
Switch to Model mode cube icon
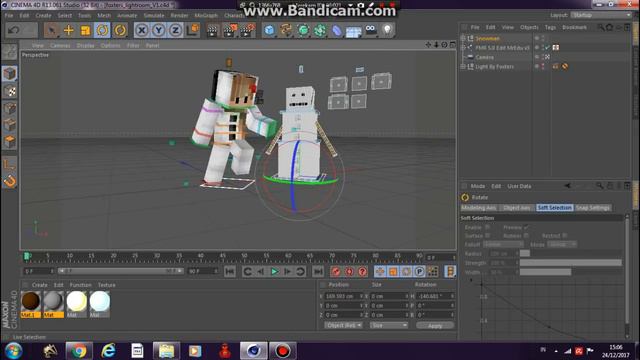click(x=9, y=74)
